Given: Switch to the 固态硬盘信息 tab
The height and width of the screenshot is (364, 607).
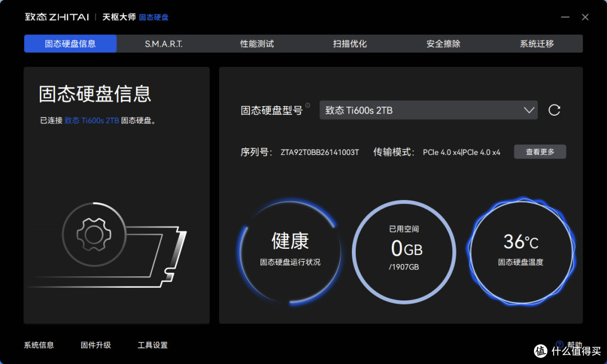Looking at the screenshot, I should coord(70,44).
